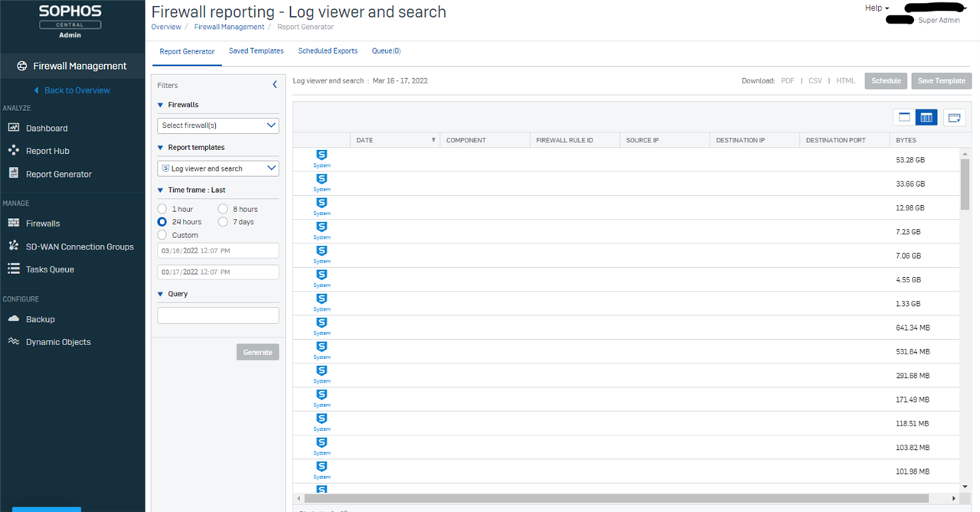Click the Generate button
The width and height of the screenshot is (980, 512).
point(258,352)
